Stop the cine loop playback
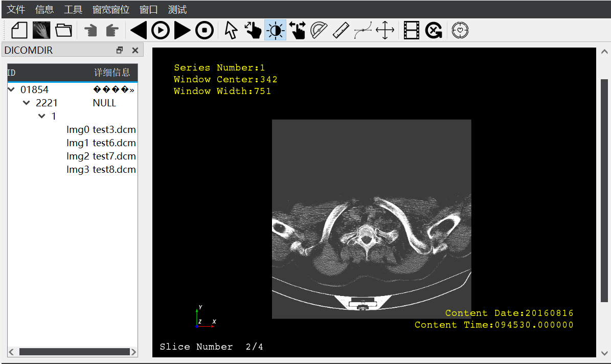Viewport: 611px width, 364px height. point(205,30)
